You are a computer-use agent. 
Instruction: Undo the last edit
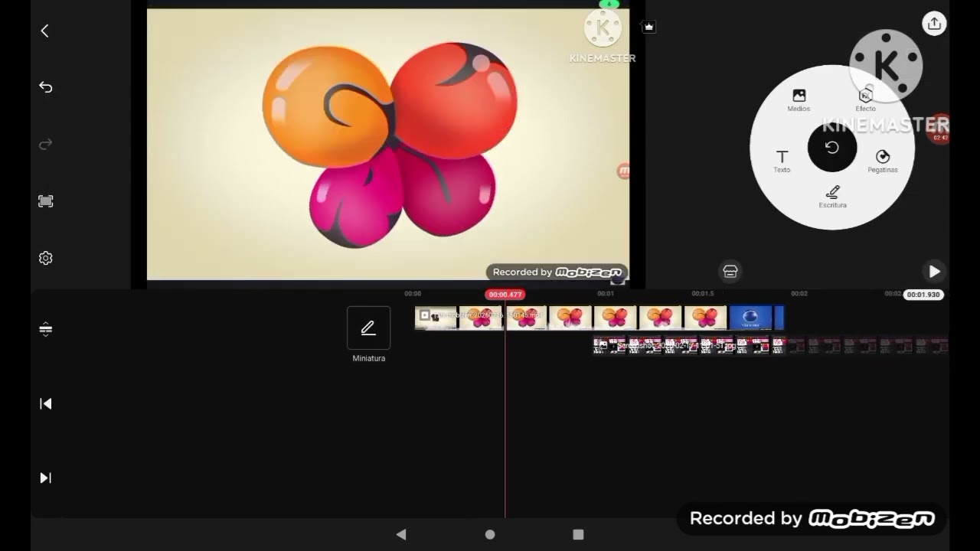click(45, 87)
